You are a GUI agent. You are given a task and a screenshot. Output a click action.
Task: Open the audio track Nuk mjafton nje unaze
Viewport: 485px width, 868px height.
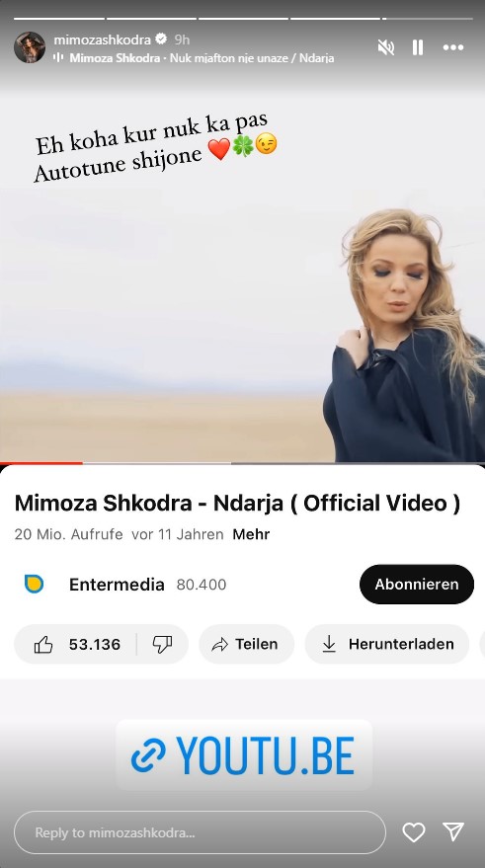click(x=202, y=58)
